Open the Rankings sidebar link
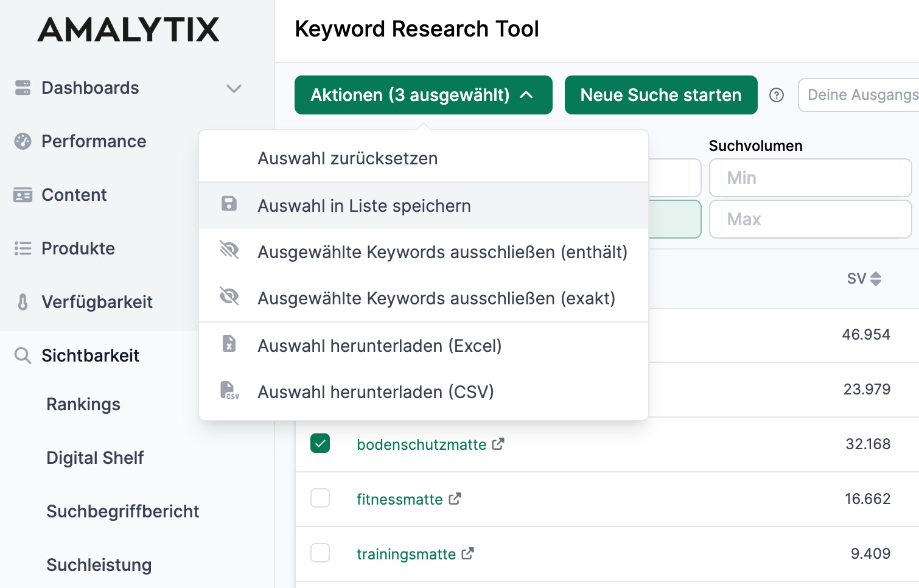Viewport: 919px width, 588px height. coord(83,404)
